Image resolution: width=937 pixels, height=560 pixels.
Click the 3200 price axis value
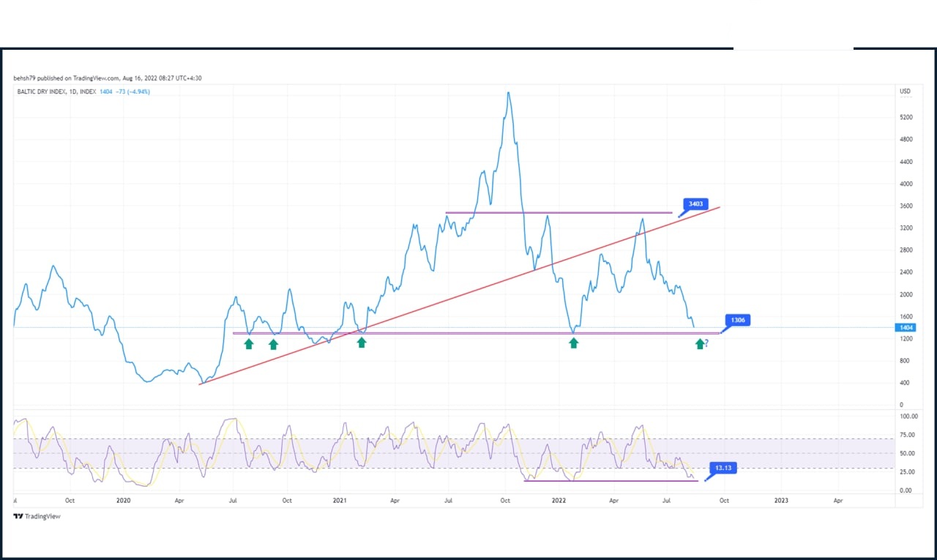click(906, 228)
